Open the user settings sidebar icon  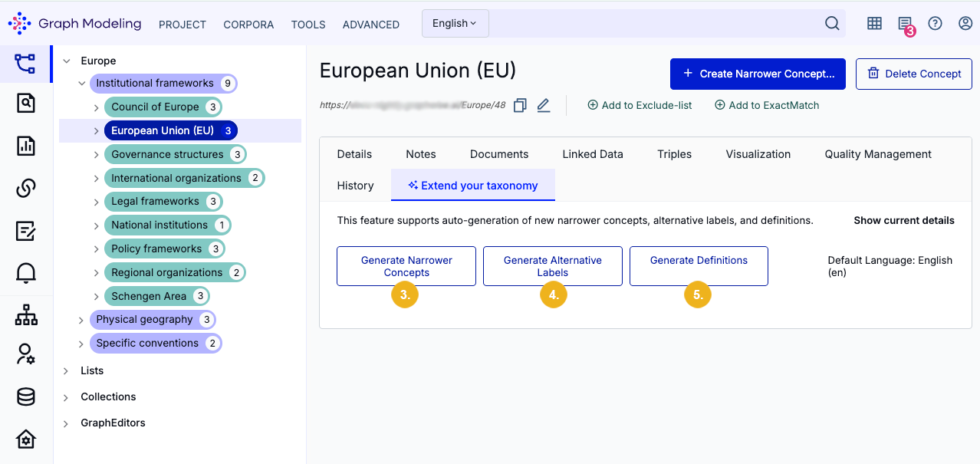(x=25, y=354)
